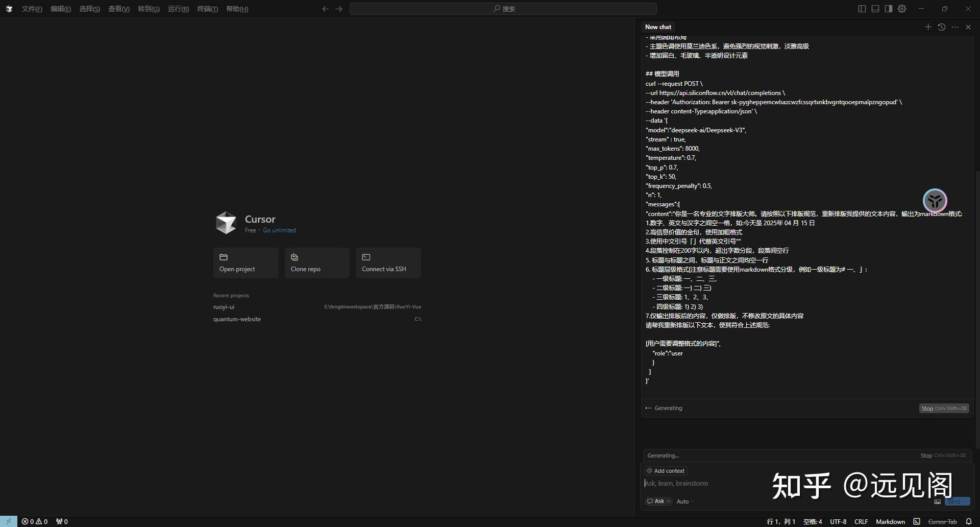
Task: Open notifications bell icon
Action: pyautogui.click(x=969, y=521)
